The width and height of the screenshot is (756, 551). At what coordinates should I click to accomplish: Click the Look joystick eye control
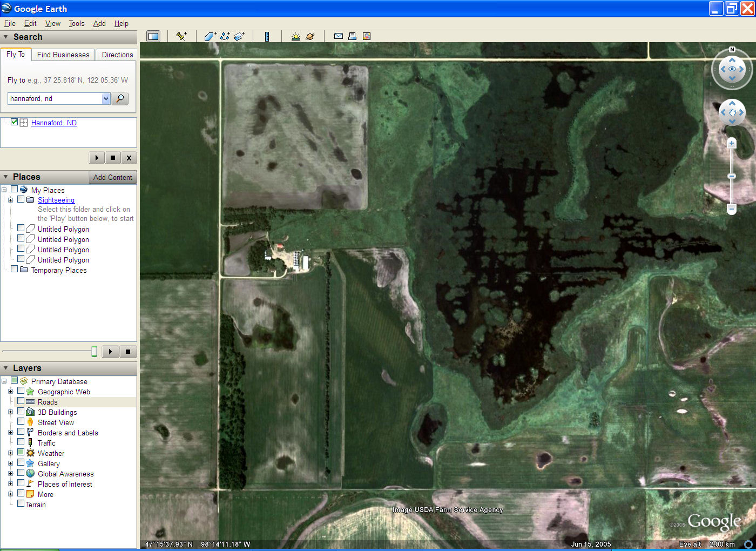click(732, 69)
